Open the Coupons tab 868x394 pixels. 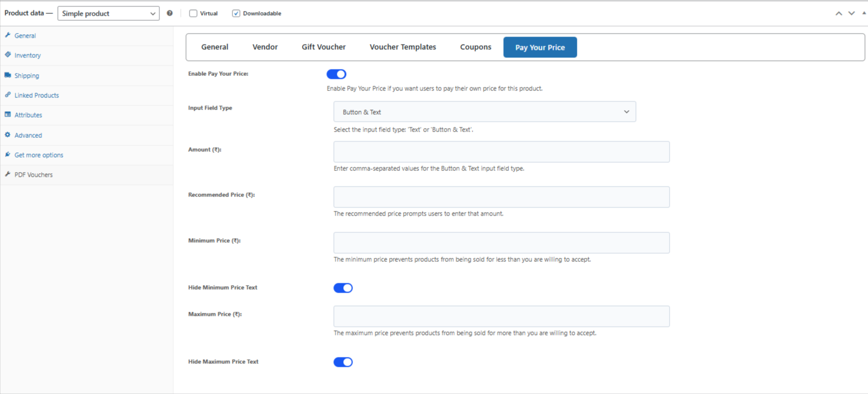[475, 47]
